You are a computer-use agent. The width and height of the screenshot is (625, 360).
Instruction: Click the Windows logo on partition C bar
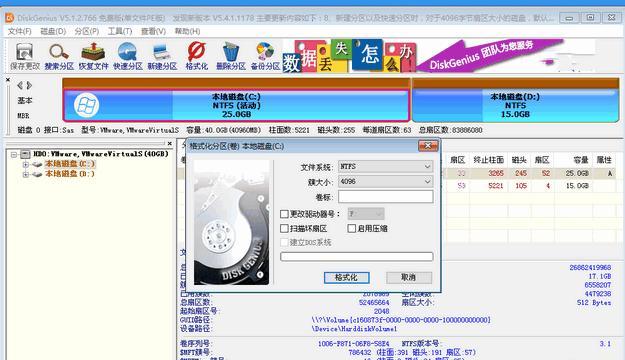tap(86, 105)
